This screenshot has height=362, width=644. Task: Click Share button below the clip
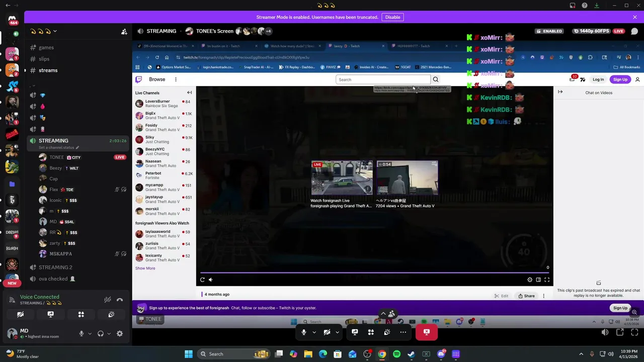coord(526,296)
